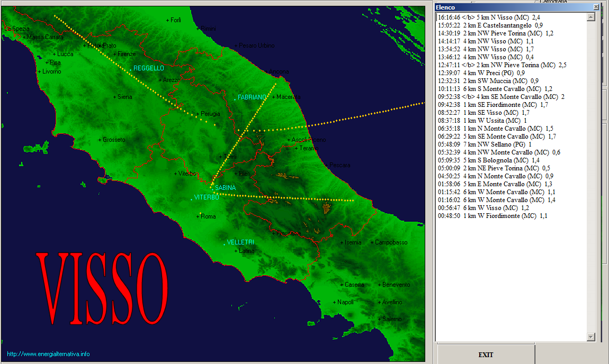Image resolution: width=609 pixels, height=364 pixels.
Task: Select the 05:09:35 S Bolognola entry
Action: click(489, 160)
